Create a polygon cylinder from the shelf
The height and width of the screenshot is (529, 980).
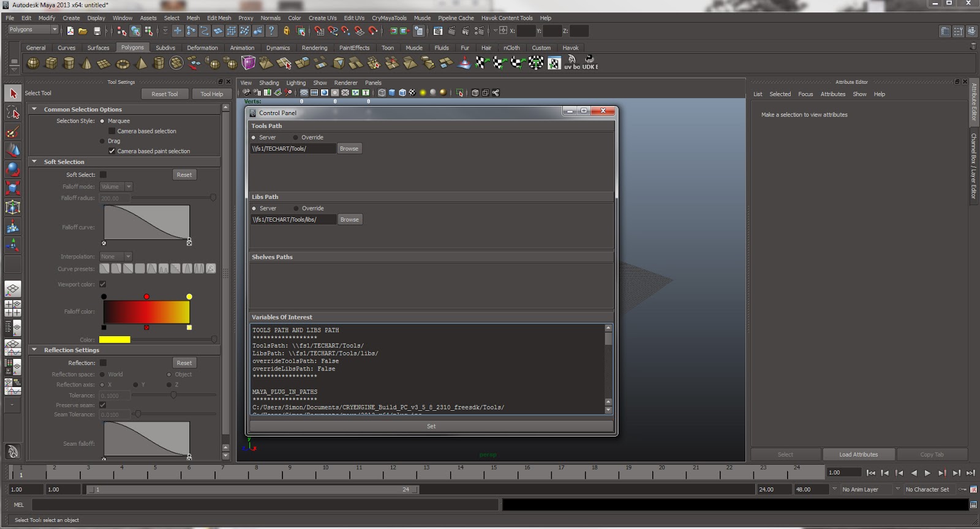[x=69, y=63]
